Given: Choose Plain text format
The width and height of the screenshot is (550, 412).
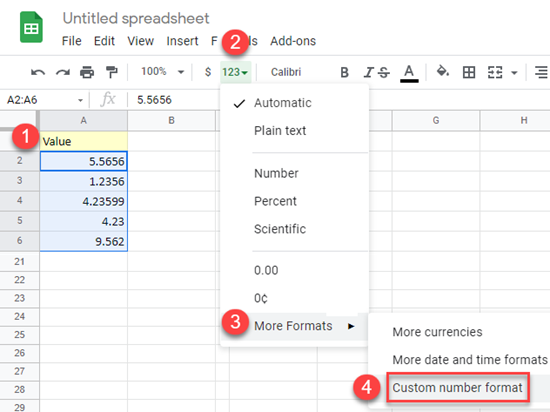Looking at the screenshot, I should tap(295, 131).
